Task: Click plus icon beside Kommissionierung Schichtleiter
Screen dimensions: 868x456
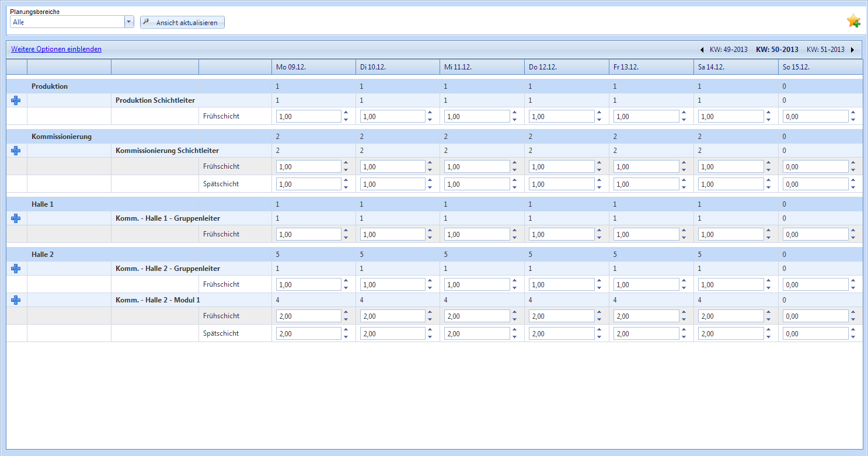Action: 16,151
